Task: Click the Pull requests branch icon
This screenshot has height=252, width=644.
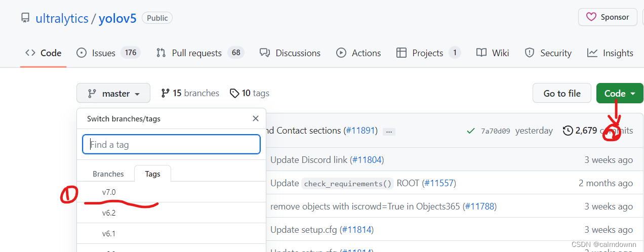Action: pyautogui.click(x=162, y=53)
